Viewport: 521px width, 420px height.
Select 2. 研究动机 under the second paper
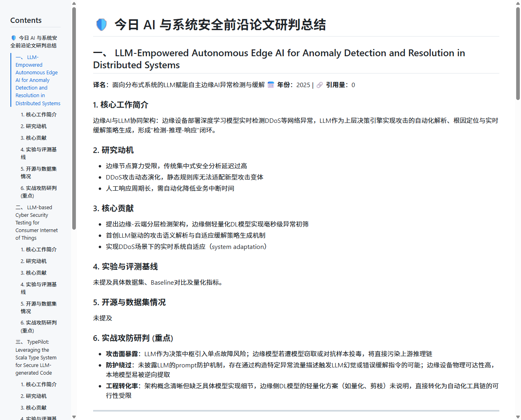click(x=33, y=261)
